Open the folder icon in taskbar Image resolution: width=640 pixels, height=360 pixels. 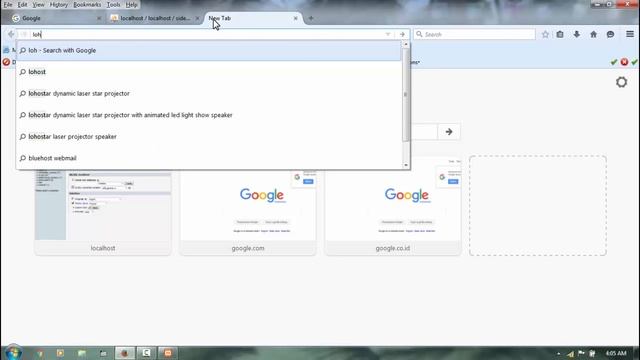pos(82,353)
